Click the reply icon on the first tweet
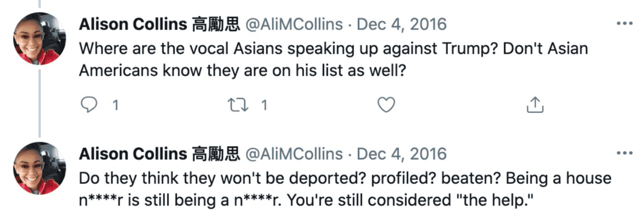The image size is (644, 216). (x=89, y=105)
